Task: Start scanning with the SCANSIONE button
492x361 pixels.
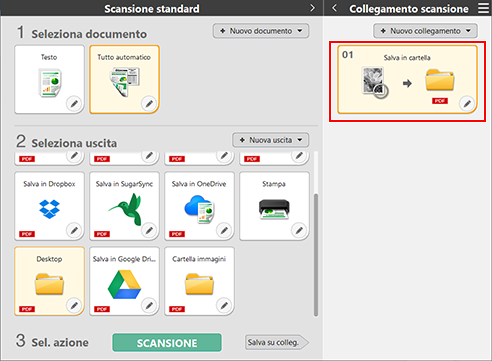Action: pos(167,343)
